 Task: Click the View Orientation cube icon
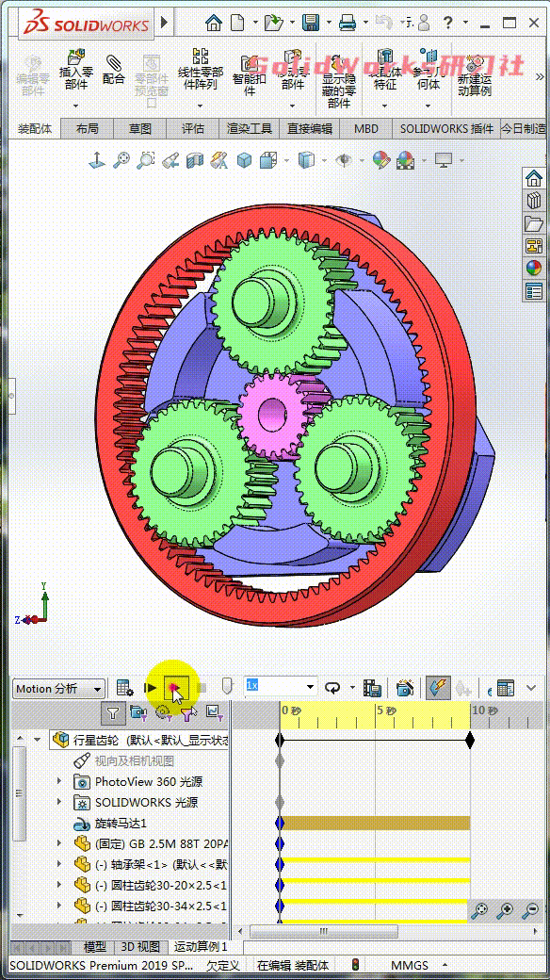click(x=268, y=160)
